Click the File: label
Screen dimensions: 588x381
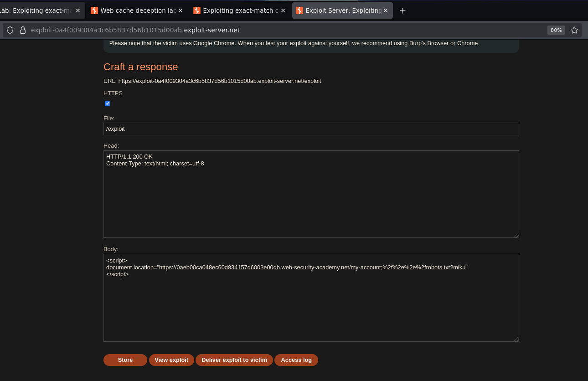point(109,118)
